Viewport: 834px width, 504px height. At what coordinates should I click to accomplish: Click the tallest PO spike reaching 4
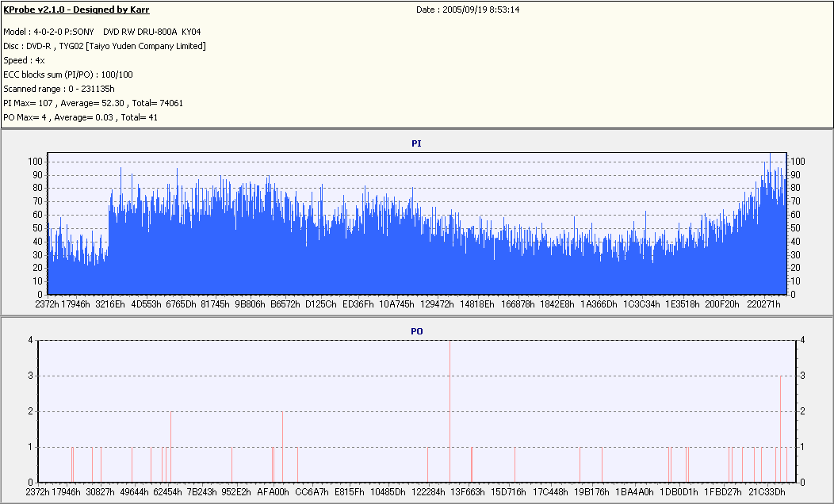[450, 411]
